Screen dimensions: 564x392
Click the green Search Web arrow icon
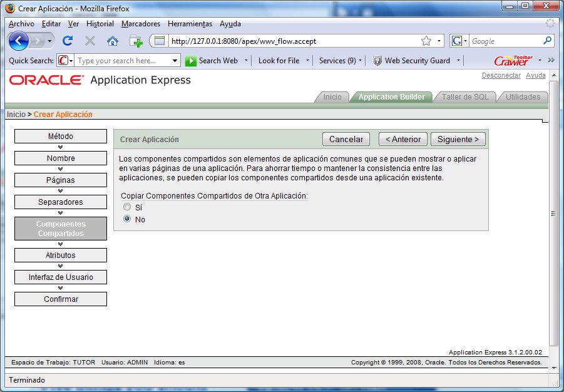tap(190, 61)
